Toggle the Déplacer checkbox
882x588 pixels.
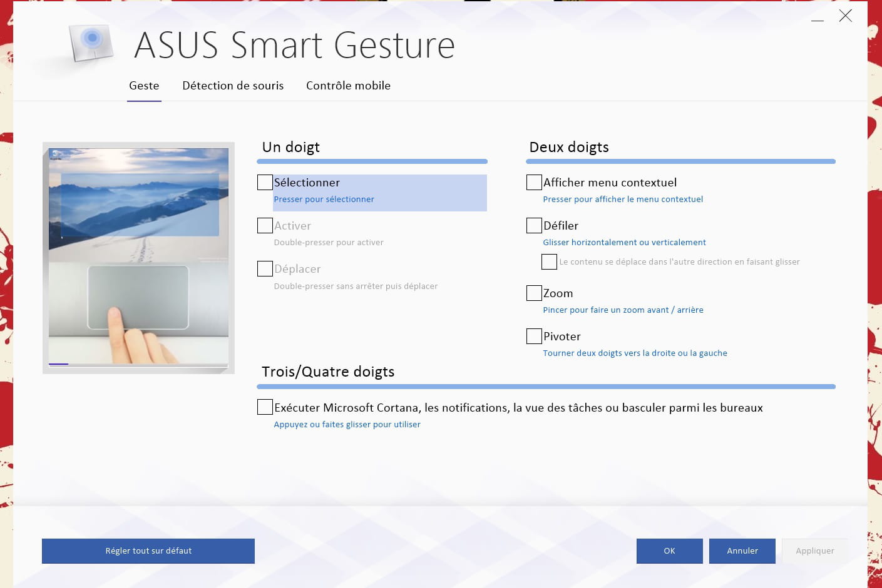click(265, 268)
